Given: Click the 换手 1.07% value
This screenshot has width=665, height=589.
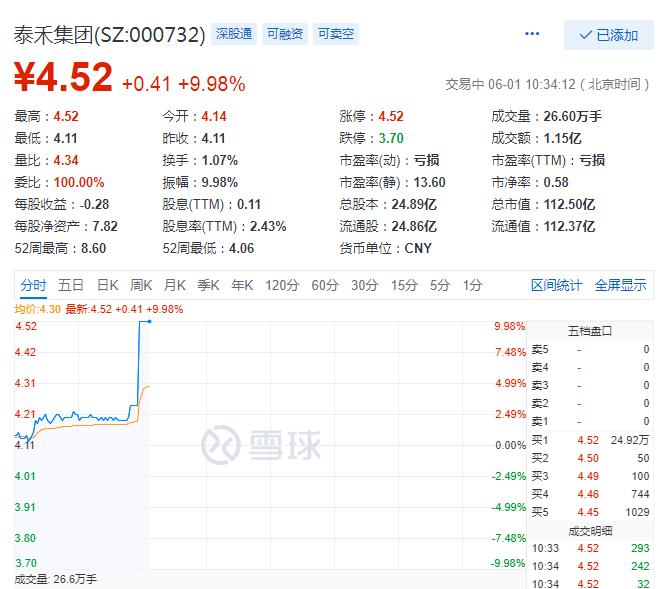Looking at the screenshot, I should 220,160.
